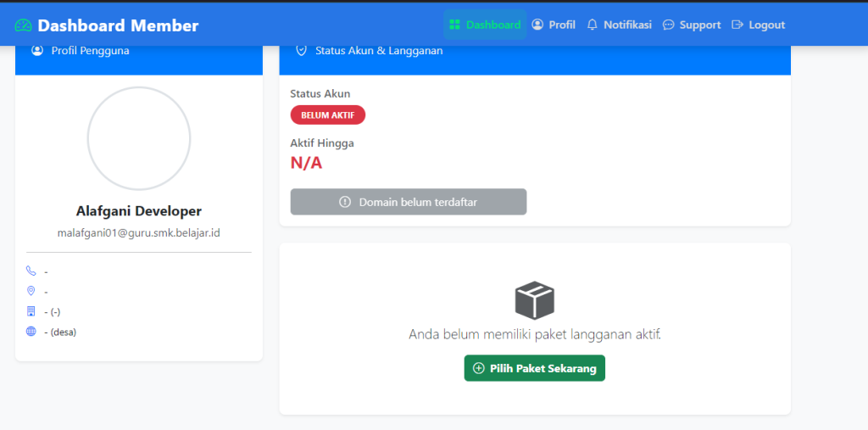Click the building icon in profile details
The height and width of the screenshot is (430, 868).
[x=31, y=311]
